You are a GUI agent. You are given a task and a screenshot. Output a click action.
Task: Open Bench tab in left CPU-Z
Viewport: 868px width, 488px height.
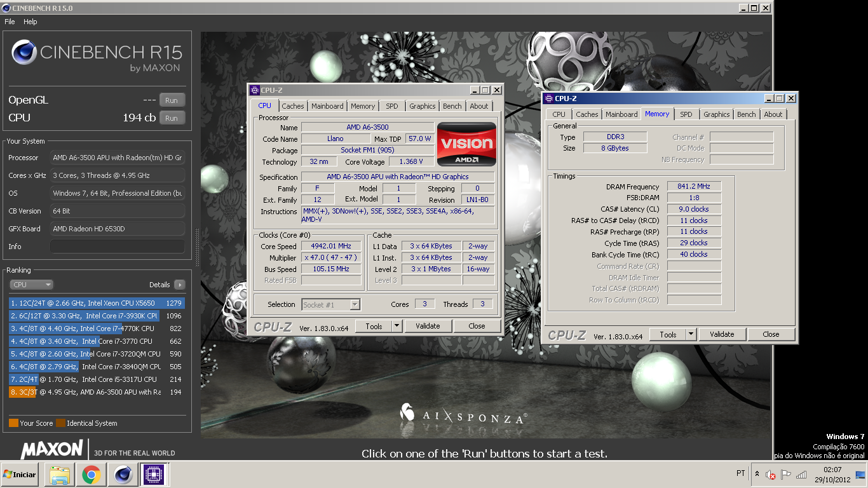coord(452,106)
